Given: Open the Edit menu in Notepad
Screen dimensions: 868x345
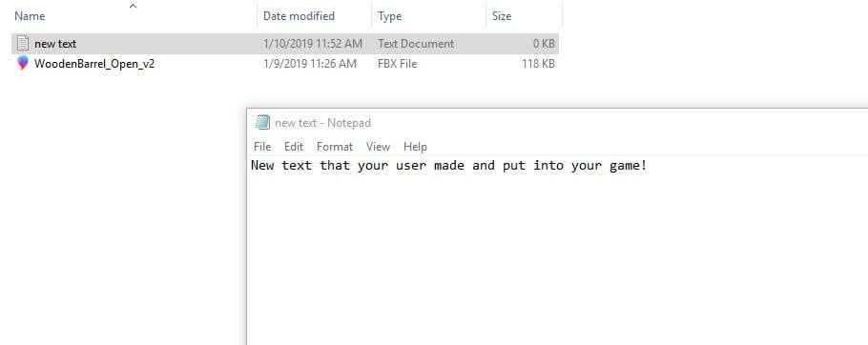Looking at the screenshot, I should (294, 147).
